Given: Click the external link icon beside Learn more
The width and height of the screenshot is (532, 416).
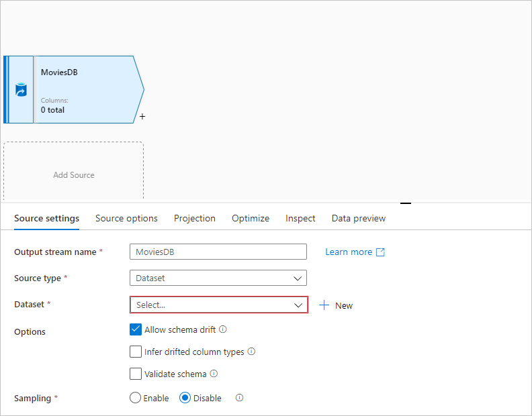Looking at the screenshot, I should pyautogui.click(x=380, y=252).
